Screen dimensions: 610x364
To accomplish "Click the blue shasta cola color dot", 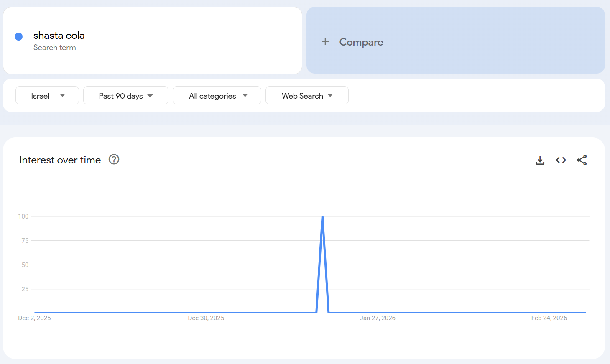I will pos(19,37).
